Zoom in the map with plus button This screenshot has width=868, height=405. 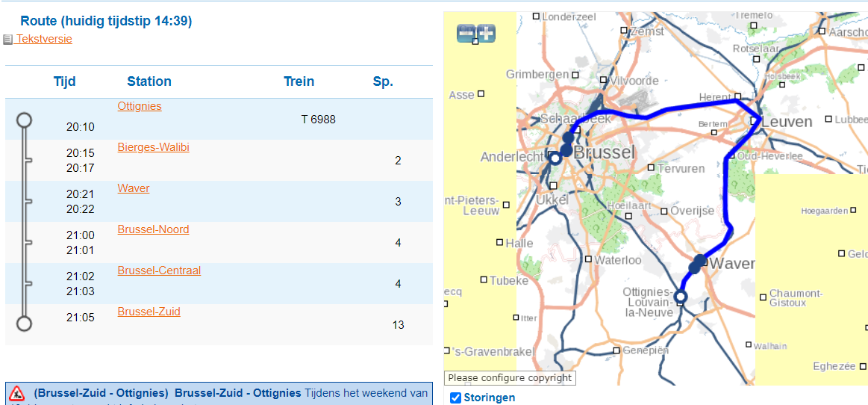(486, 33)
